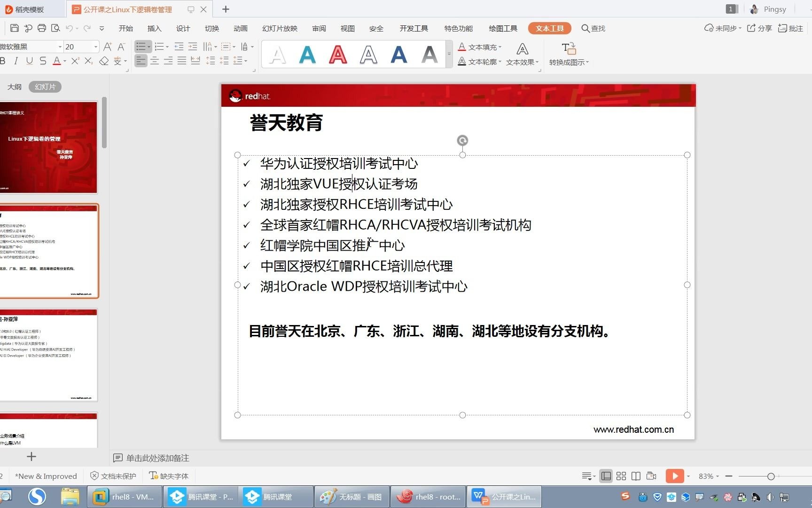The image size is (812, 508).
Task: Click the 批注 comment button
Action: 790,28
